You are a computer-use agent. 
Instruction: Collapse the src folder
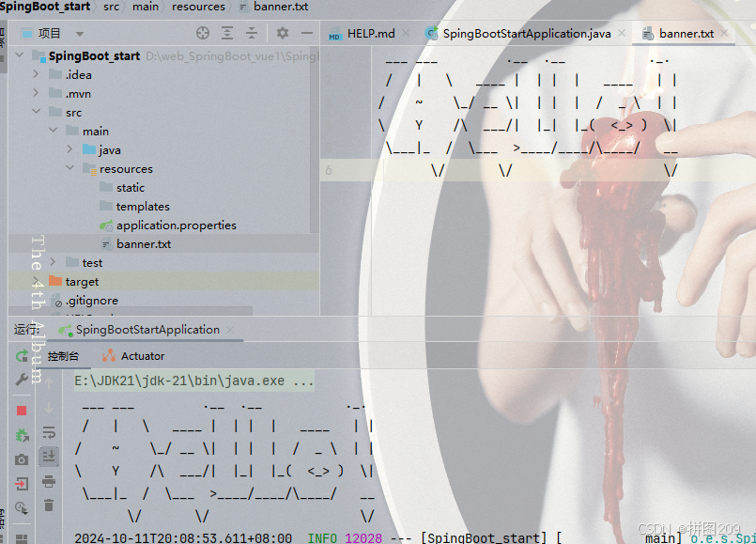[37, 112]
